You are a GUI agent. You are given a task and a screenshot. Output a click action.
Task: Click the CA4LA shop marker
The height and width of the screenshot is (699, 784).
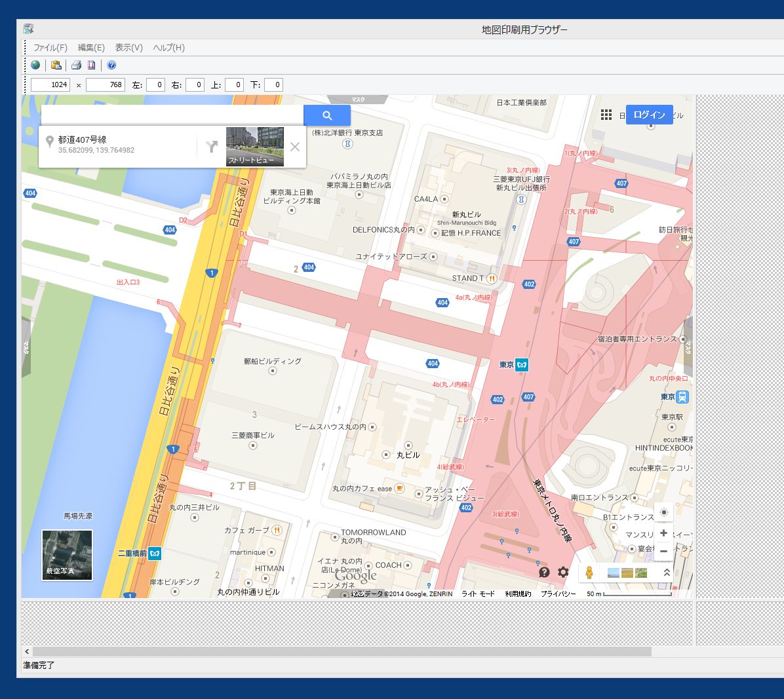point(444,199)
